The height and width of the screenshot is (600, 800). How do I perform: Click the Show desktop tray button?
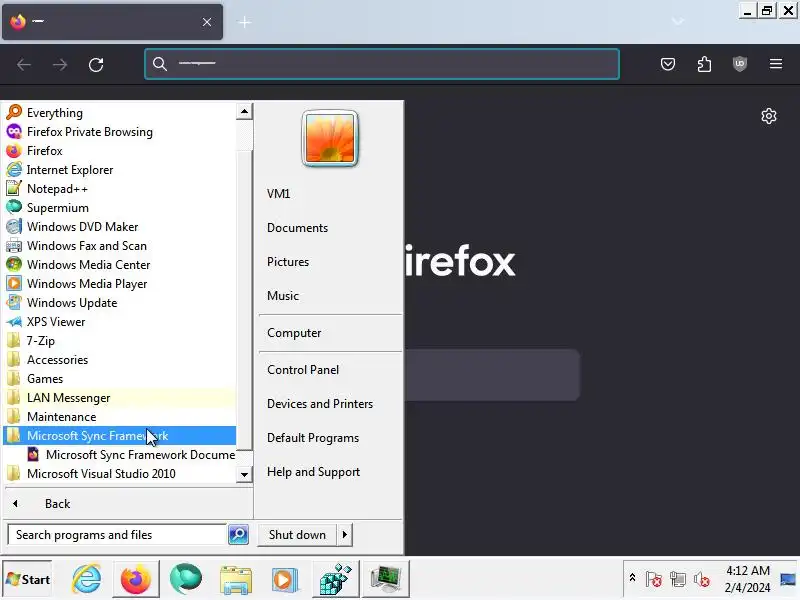[x=788, y=579]
